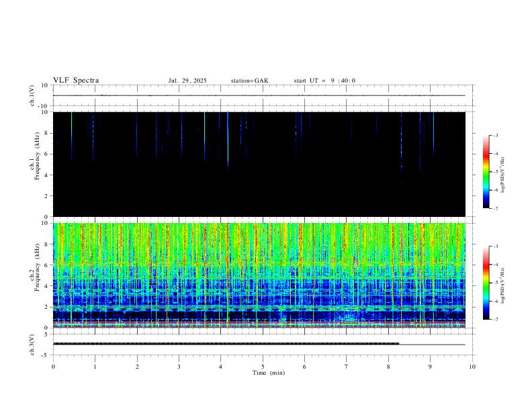Screen dimensions: 532x411
Task: Click the time axis tick label '10'
Action: [472, 367]
